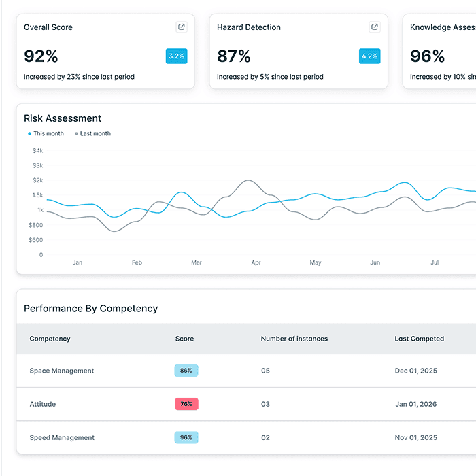Image resolution: width=476 pixels, height=476 pixels.
Task: Click the Apr label on chart axis
Action: tap(256, 262)
